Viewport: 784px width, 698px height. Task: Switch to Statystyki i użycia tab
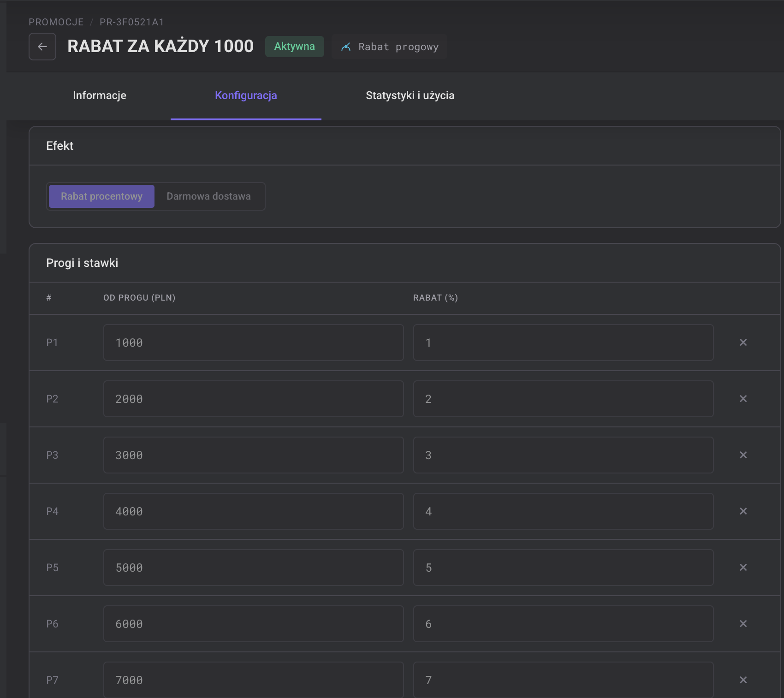pyautogui.click(x=410, y=95)
